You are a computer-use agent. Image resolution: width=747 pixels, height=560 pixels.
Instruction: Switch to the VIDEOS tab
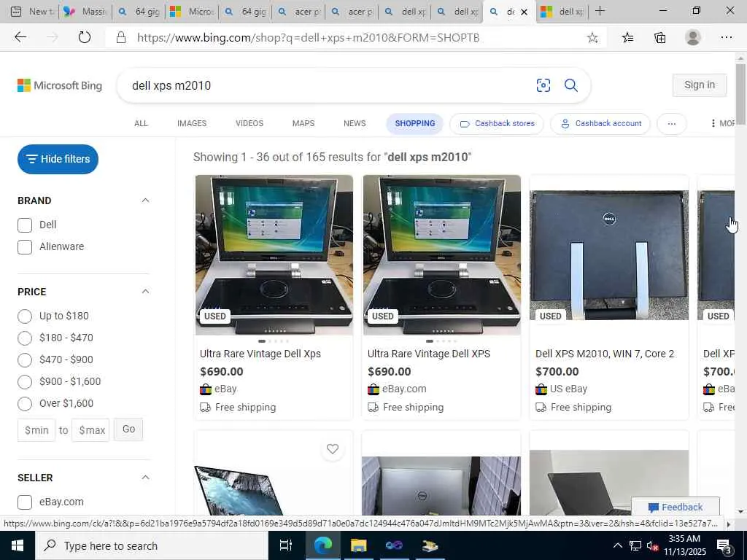pos(249,123)
